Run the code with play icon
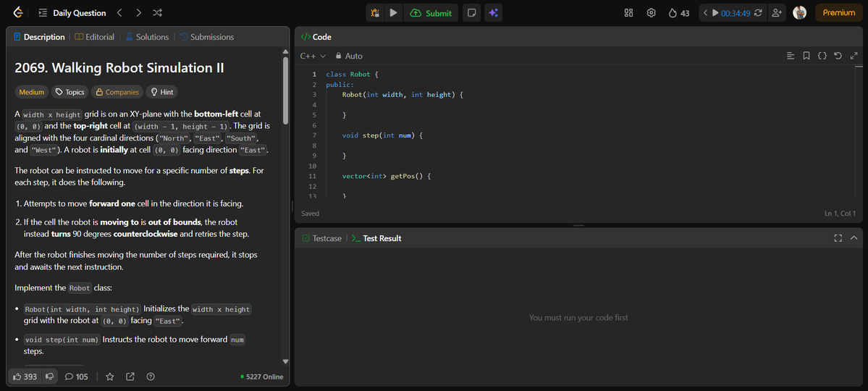Image resolution: width=868 pixels, height=391 pixels. (393, 13)
